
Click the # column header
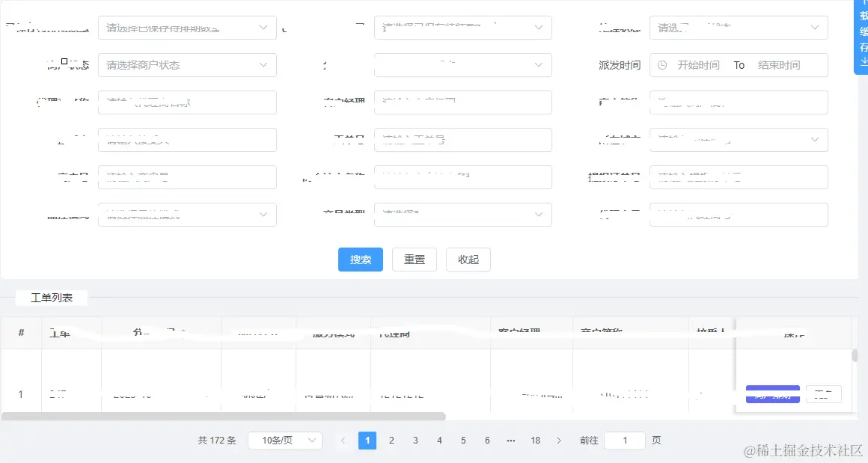[21, 332]
